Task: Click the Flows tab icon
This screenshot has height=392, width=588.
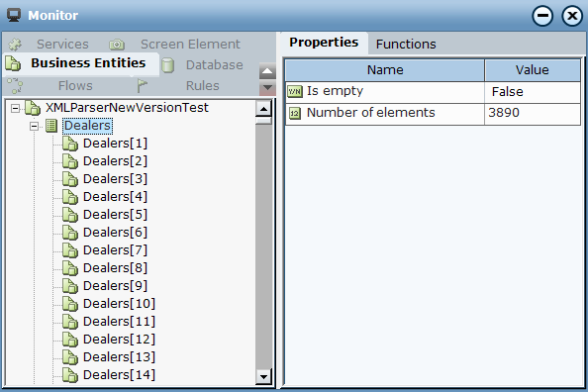Action: [15, 85]
